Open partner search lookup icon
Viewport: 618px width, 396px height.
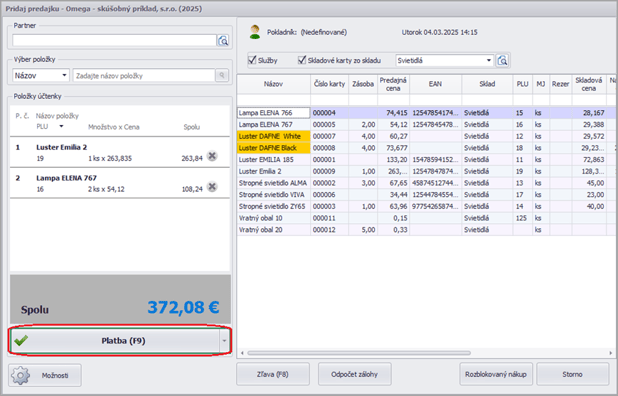pyautogui.click(x=223, y=41)
